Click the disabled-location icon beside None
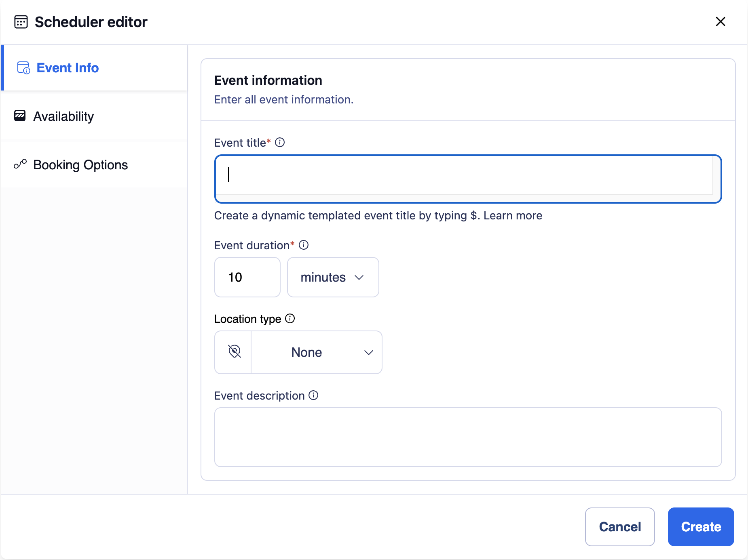748x560 pixels. coord(235,352)
